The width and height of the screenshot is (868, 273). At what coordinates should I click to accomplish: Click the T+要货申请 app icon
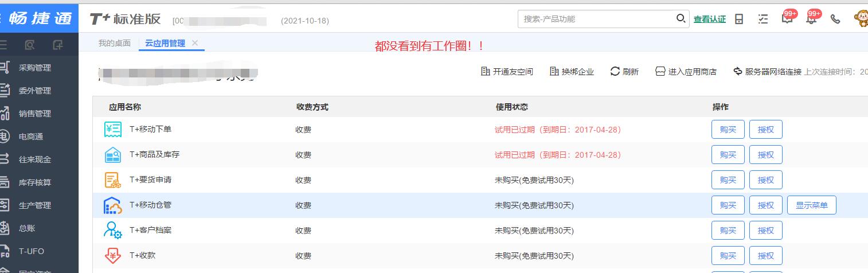point(112,180)
